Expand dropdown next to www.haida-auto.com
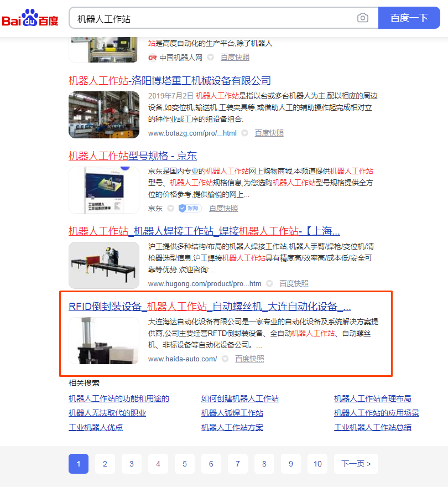Screen dimensions: 448x487 point(225,359)
